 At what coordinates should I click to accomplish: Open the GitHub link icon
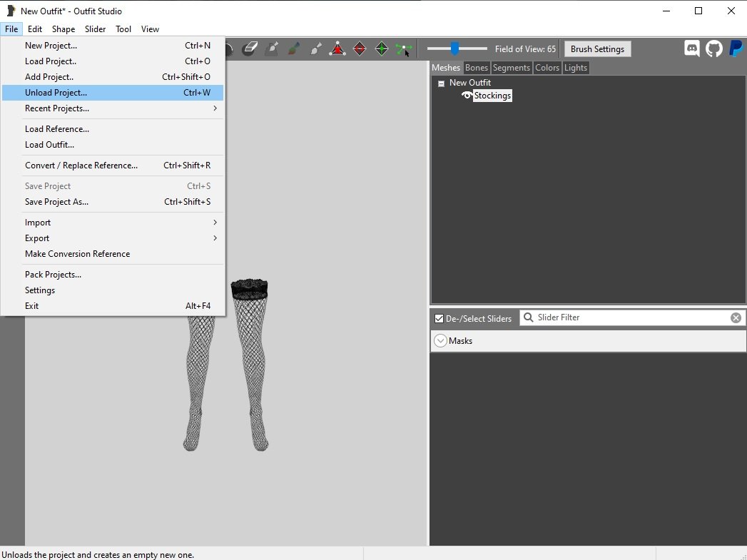713,49
